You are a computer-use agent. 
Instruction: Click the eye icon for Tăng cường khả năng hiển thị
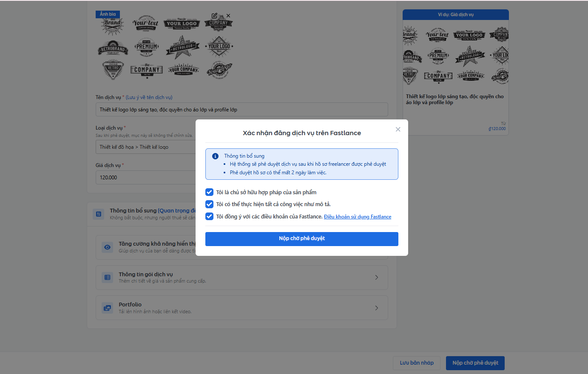pyautogui.click(x=107, y=247)
